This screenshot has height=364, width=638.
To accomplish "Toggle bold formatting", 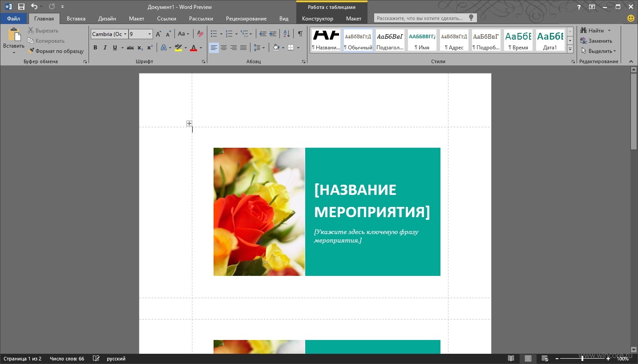I will click(x=95, y=48).
